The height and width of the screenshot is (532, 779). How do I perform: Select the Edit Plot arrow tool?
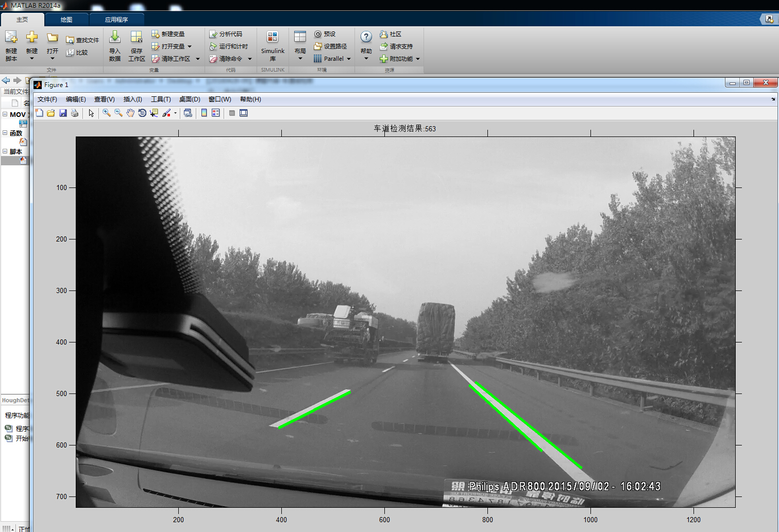(91, 113)
